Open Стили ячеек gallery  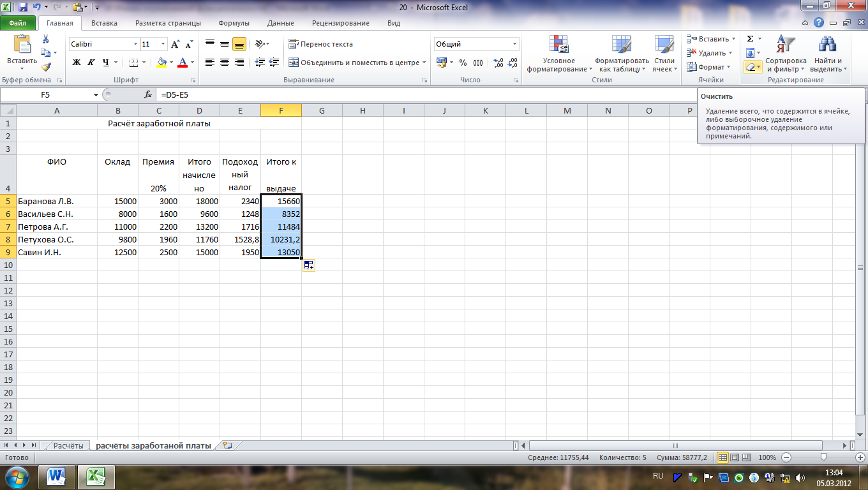[664, 54]
